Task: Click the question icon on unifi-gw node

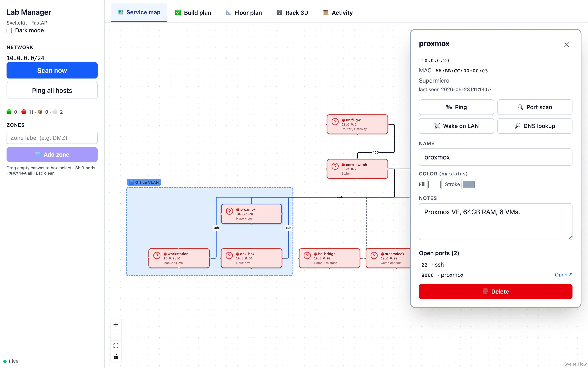Action: 335,122
